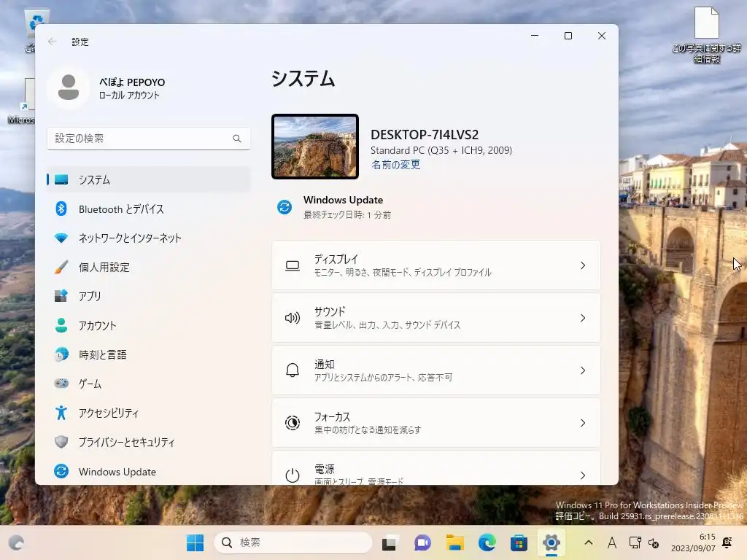Show hidden tray icons chevron
The width and height of the screenshot is (747, 560).
click(589, 542)
